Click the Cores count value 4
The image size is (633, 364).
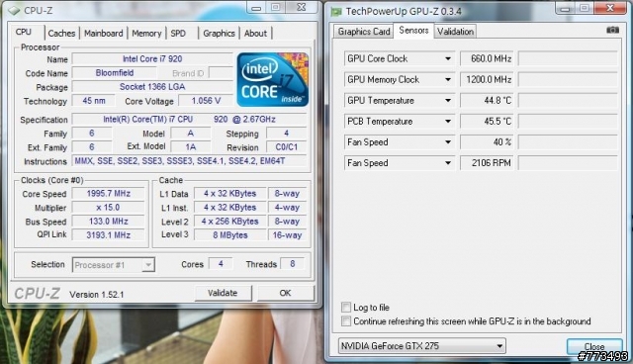tap(221, 264)
